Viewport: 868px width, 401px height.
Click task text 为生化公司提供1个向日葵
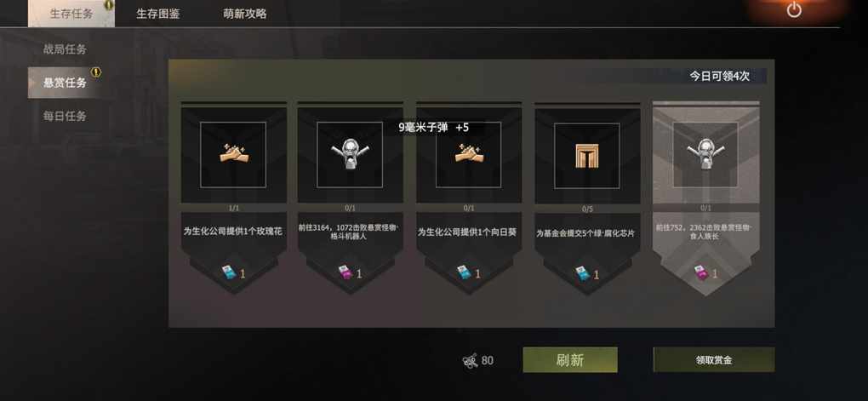(466, 232)
